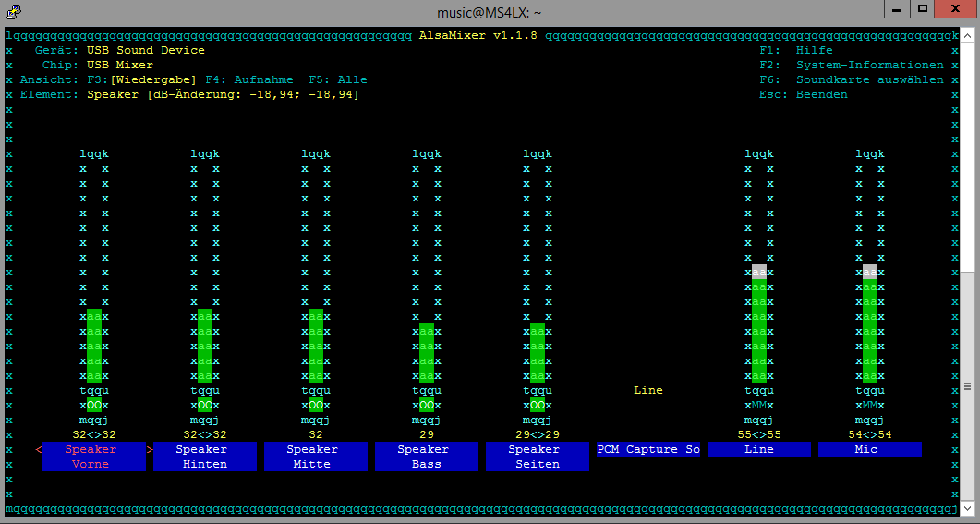
Task: Click the 54<>54 value under Mic
Action: click(870, 434)
